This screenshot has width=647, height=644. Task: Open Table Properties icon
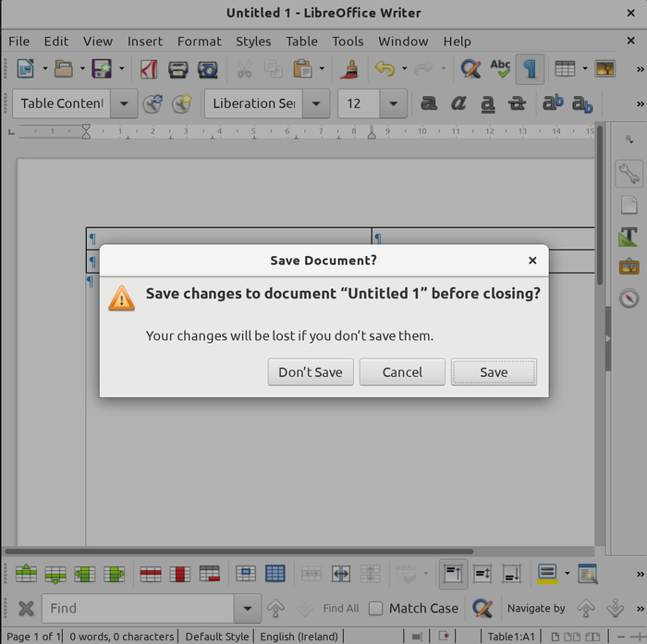coord(588,574)
